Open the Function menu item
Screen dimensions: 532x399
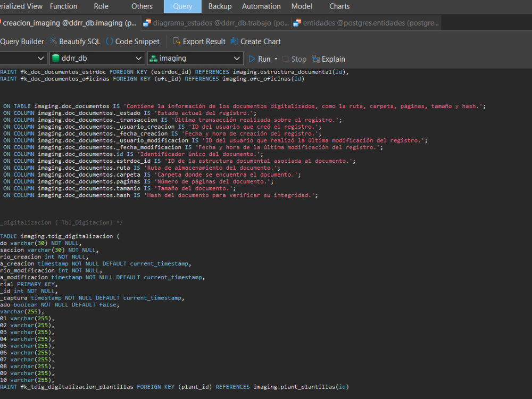(63, 6)
